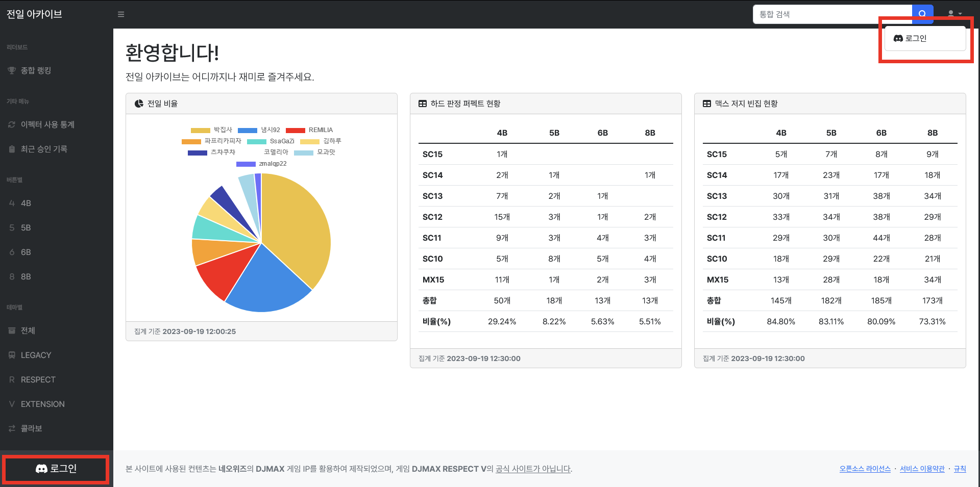Open the LEGACY theme

tap(36, 355)
